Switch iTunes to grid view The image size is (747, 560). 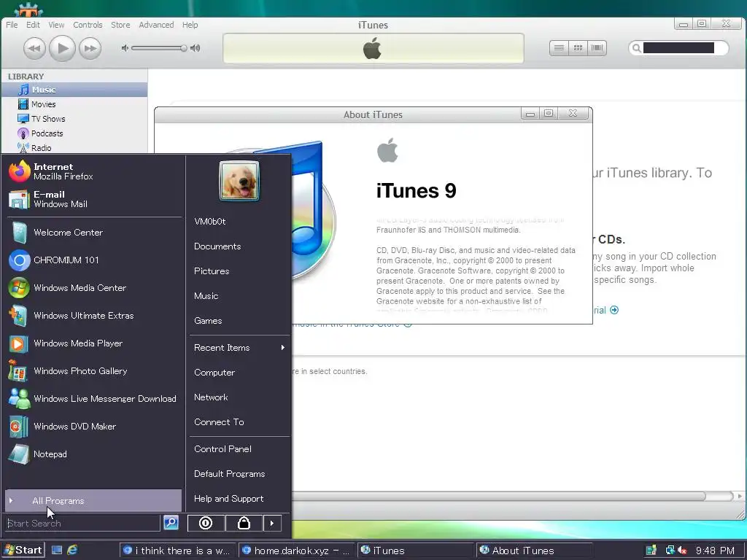point(578,47)
